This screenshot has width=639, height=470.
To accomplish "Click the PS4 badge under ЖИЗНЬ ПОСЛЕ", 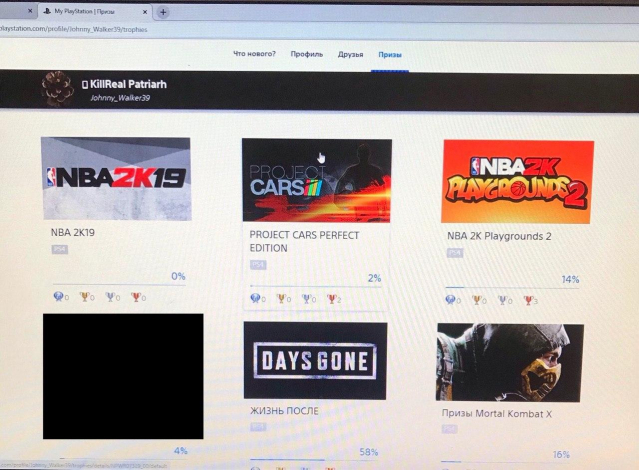I will (258, 427).
